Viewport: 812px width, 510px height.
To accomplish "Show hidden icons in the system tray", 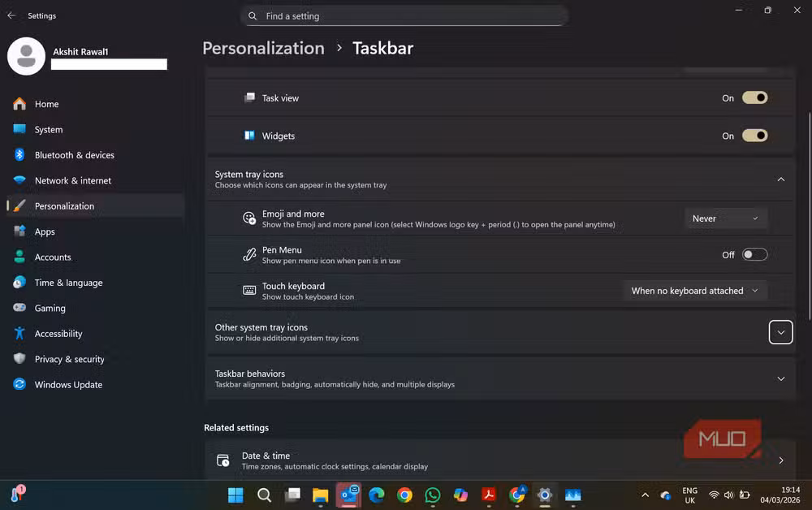I will pyautogui.click(x=646, y=495).
